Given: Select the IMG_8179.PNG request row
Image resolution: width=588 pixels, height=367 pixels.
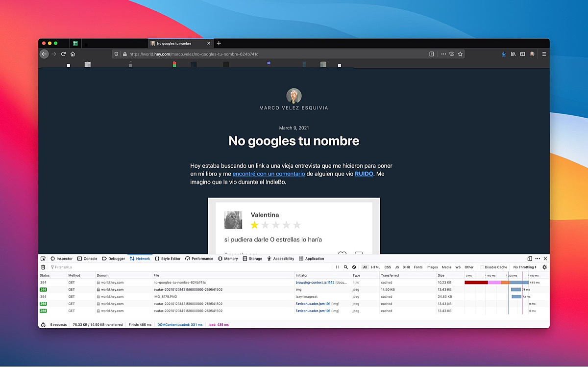Looking at the screenshot, I should [x=294, y=296].
